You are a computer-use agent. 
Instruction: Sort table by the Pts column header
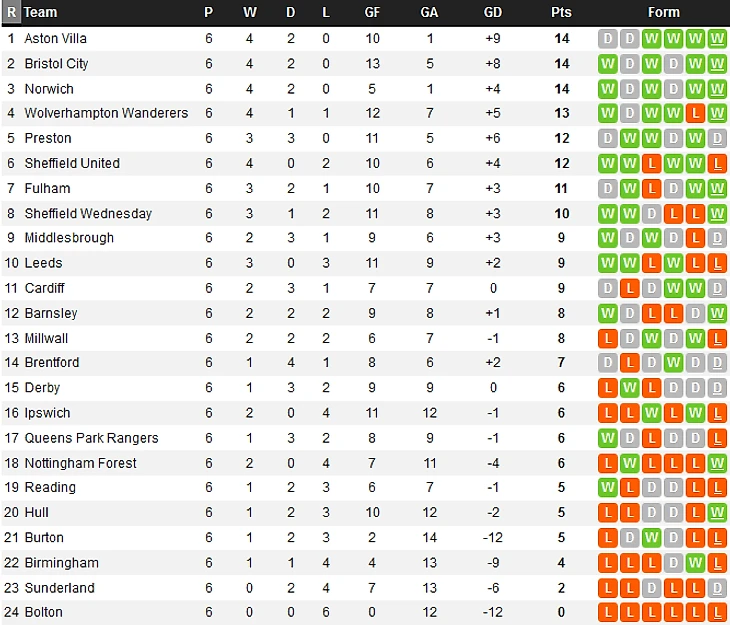[561, 12]
